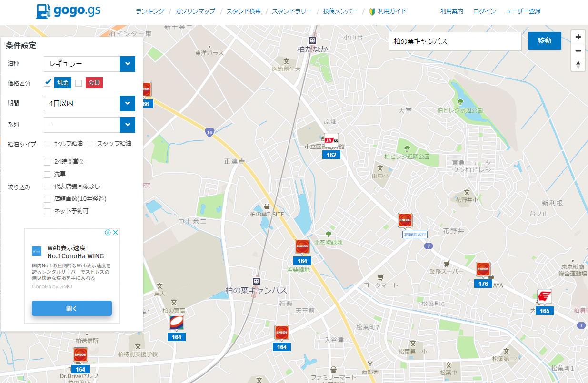Screen dimensions: 588x383
Task: Go to ガソリンマップ in navigation
Action: tap(195, 11)
